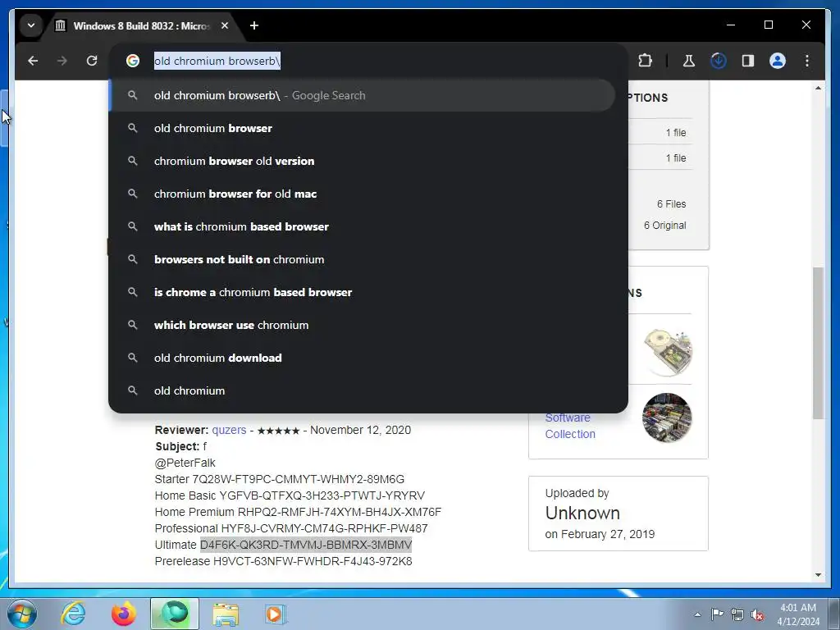Click the '6 Files' download entry
840x630 pixels.
[671, 204]
